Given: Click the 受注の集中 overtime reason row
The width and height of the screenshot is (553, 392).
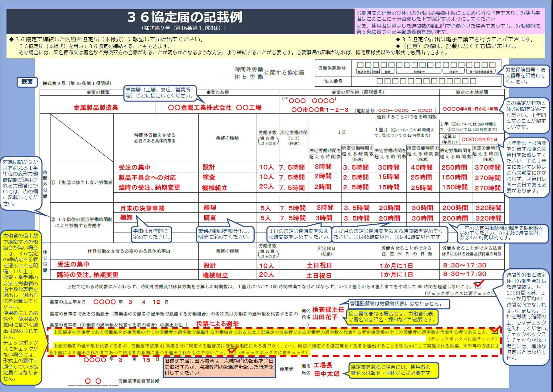Looking at the screenshot, I should pos(135,167).
